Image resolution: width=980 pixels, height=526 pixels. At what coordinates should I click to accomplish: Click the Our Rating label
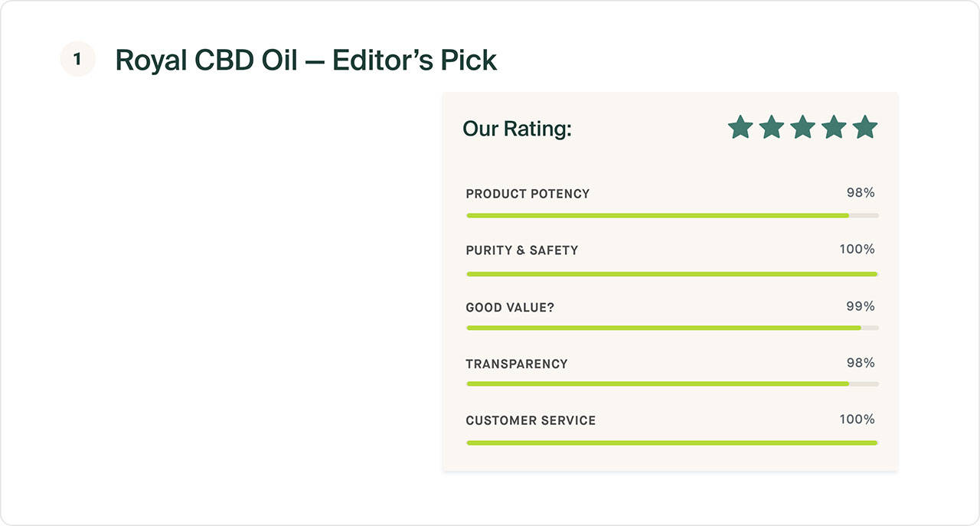pyautogui.click(x=517, y=129)
